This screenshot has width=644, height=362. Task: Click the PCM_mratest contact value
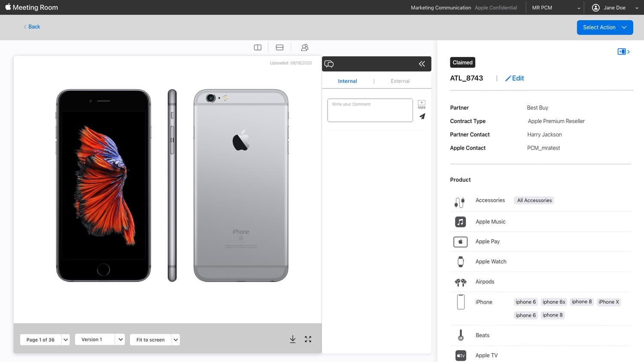544,148
